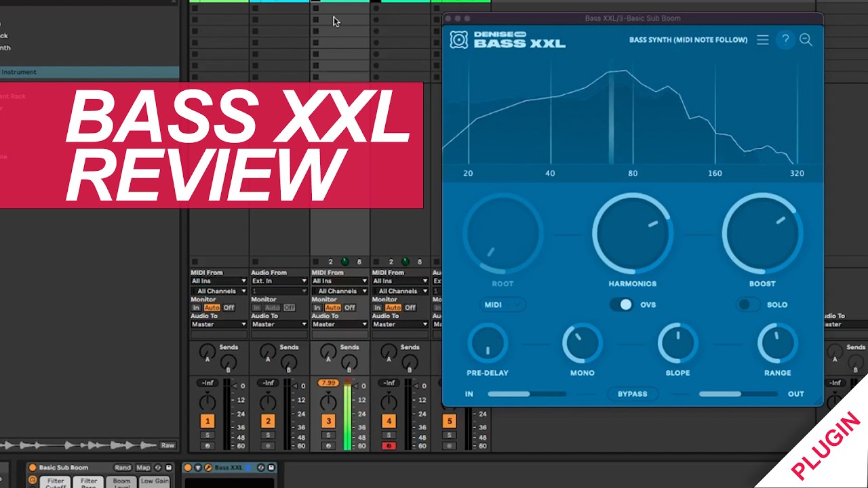Open the MIDI dropdown under ROOT knob
The height and width of the screenshot is (488, 868).
(x=502, y=305)
